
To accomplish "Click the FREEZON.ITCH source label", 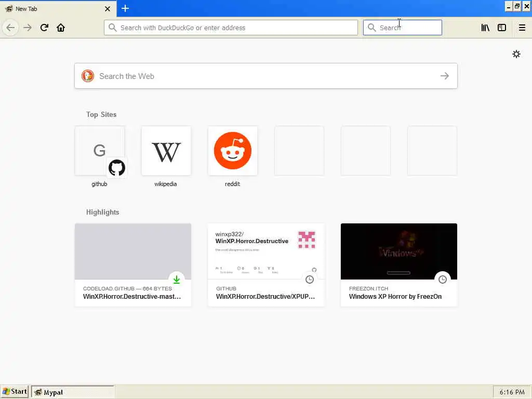I will (368, 288).
